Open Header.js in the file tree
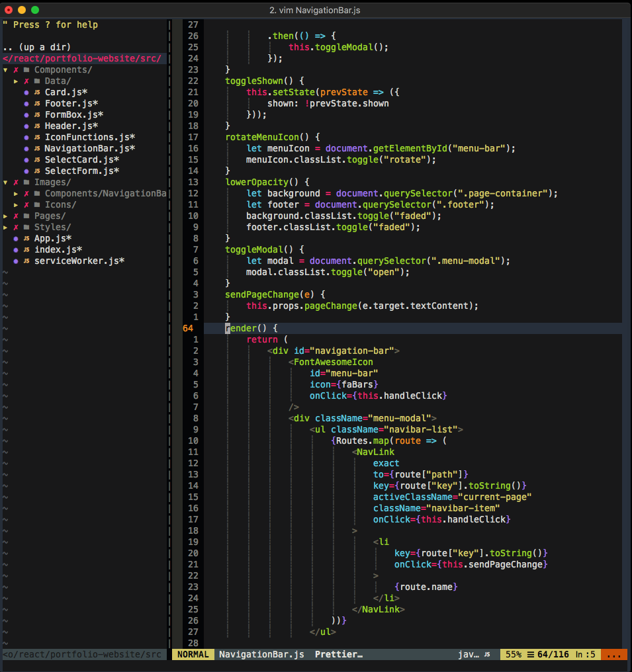 click(x=71, y=126)
